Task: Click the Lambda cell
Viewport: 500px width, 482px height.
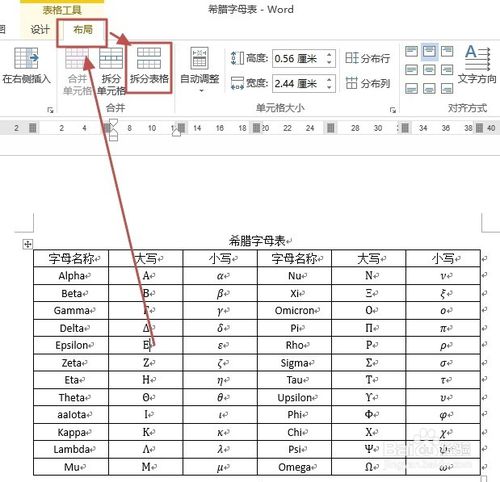Action: click(x=71, y=450)
